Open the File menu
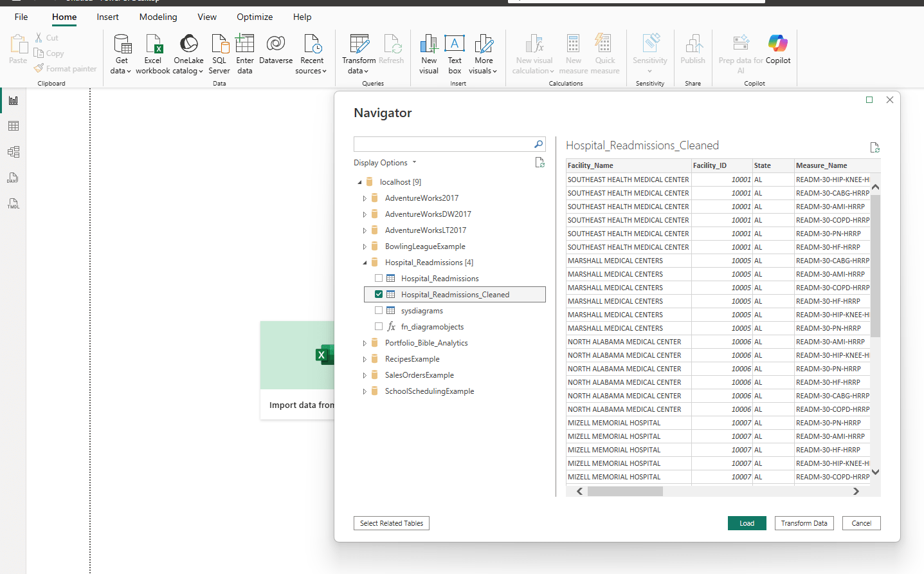The image size is (924, 574). coord(21,17)
